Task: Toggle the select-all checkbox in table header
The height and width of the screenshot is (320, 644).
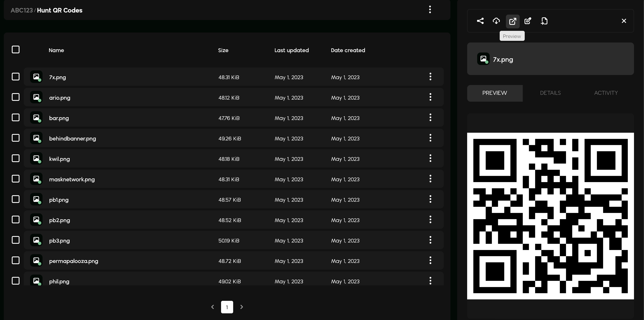Action: coord(15,50)
